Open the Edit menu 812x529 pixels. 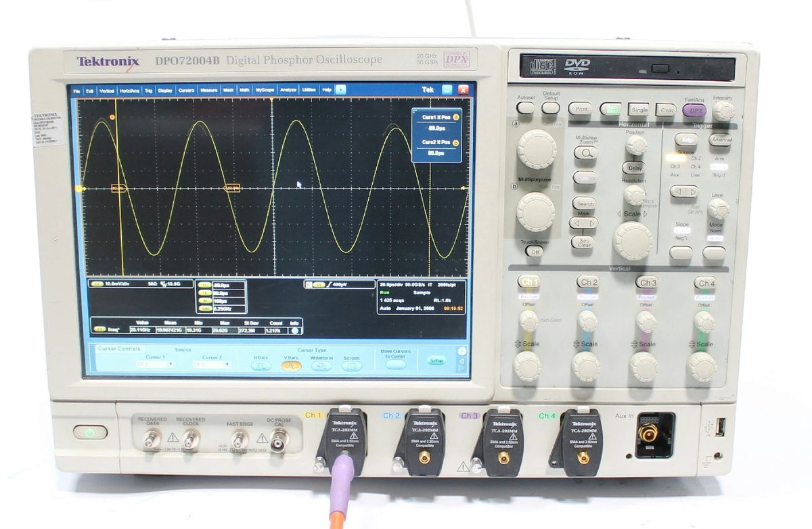[x=90, y=90]
